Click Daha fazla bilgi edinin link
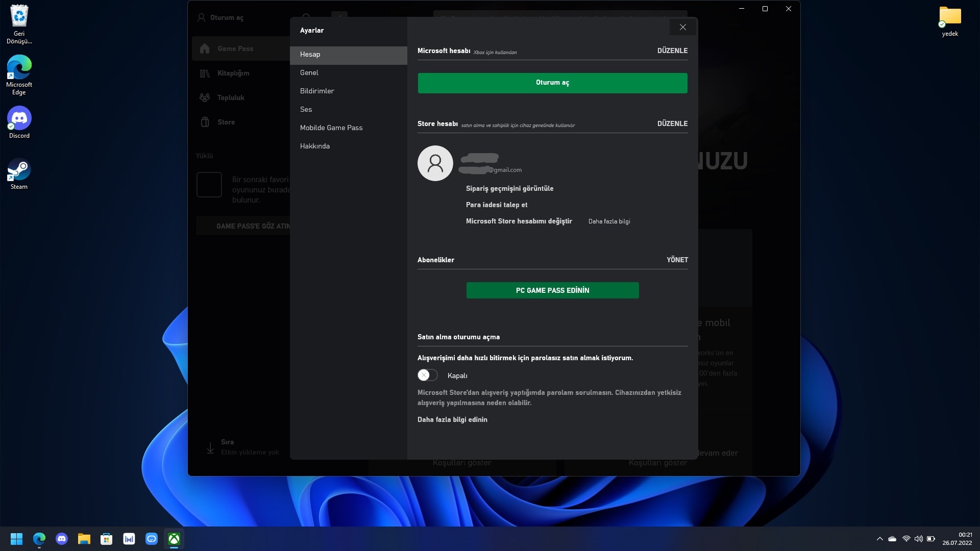Viewport: 980px width, 551px height. pyautogui.click(x=452, y=420)
